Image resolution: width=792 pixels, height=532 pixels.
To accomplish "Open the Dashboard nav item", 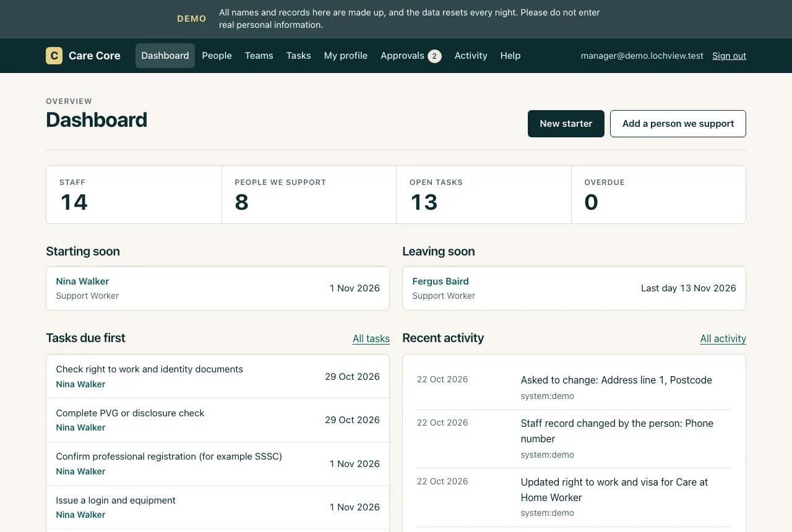I will (x=165, y=56).
